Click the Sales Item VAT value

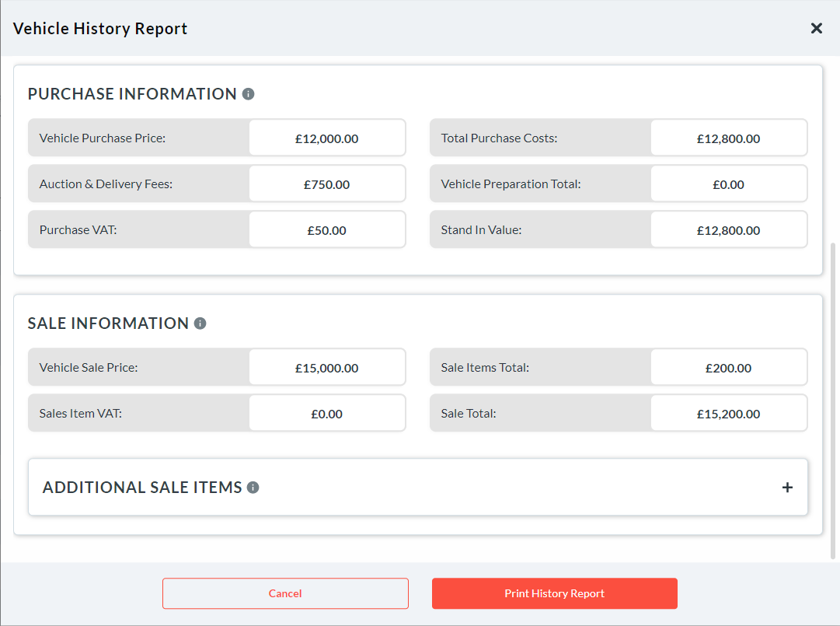[326, 414]
